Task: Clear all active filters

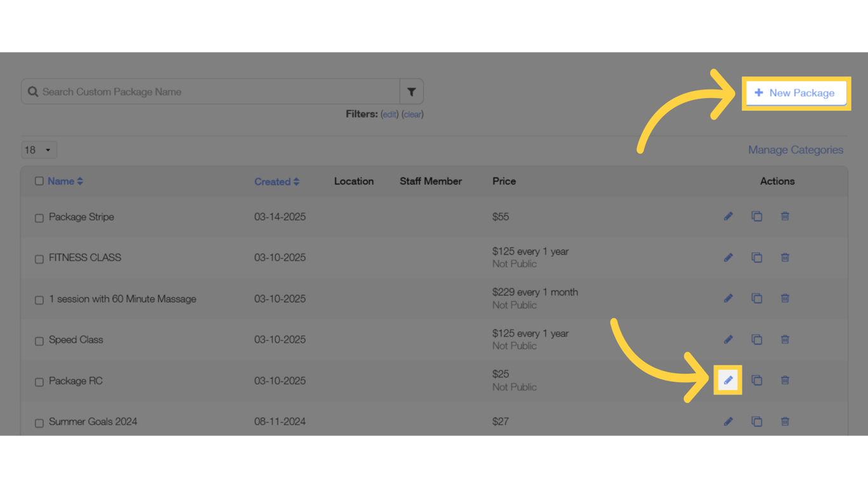Action: coord(412,114)
